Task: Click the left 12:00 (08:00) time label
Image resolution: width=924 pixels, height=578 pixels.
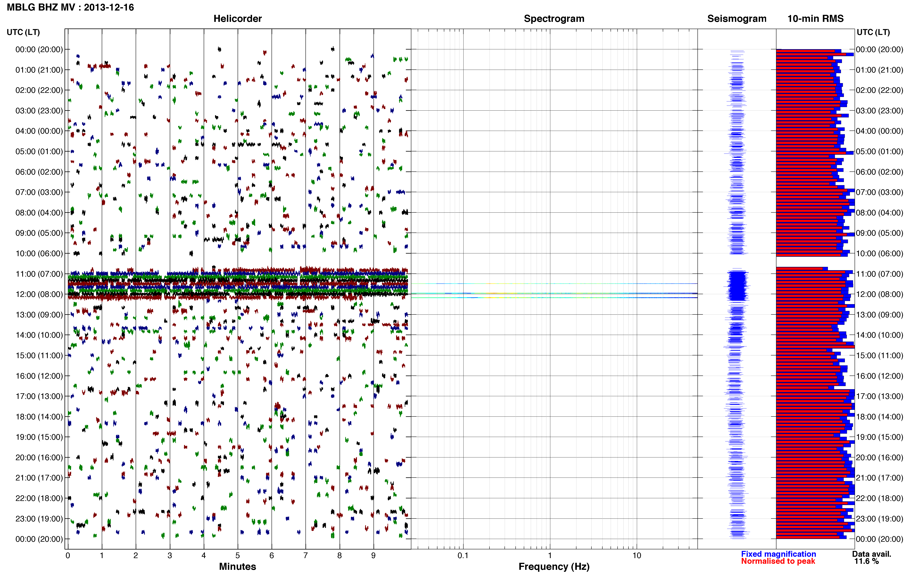Action: coord(39,294)
